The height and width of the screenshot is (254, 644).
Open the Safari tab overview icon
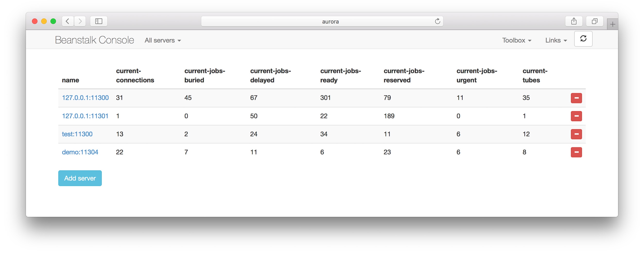coord(595,21)
